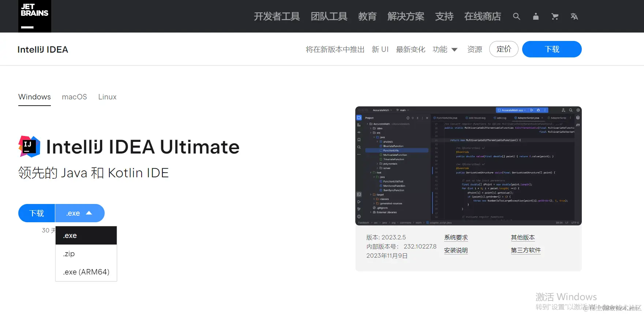Viewport: 644px width, 314px height.
Task: Open the 团队工具 menu
Action: click(329, 16)
